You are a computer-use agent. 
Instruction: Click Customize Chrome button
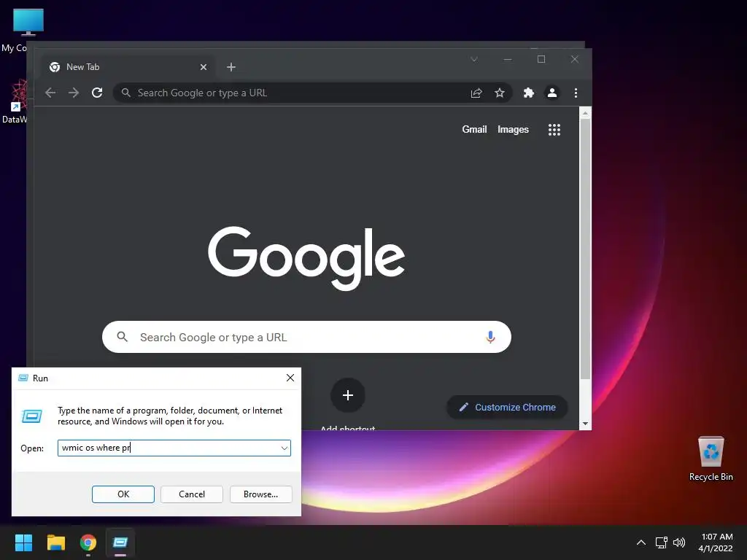[x=508, y=407]
